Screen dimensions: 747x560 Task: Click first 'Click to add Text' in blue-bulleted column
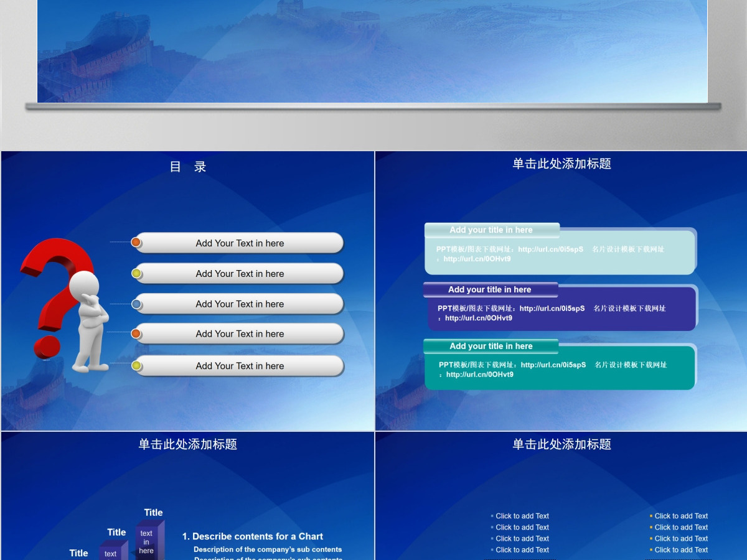522,516
